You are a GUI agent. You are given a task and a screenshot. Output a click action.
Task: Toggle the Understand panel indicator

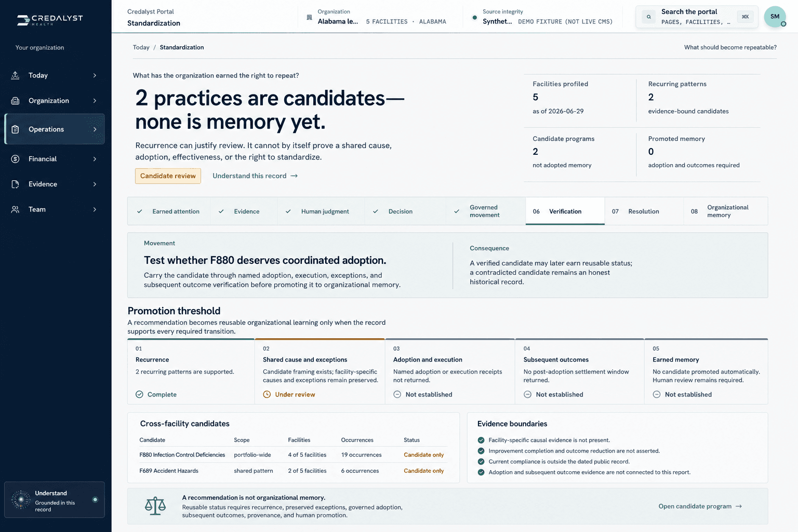click(x=95, y=500)
